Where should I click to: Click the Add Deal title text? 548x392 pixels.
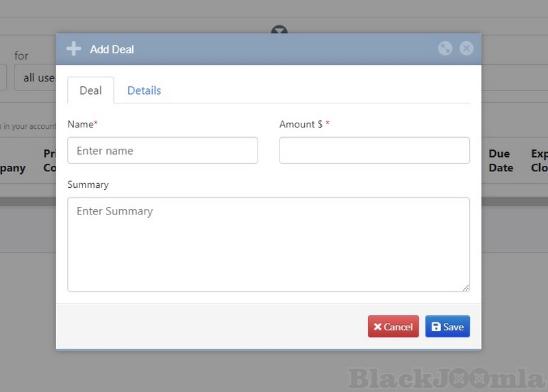(x=112, y=49)
